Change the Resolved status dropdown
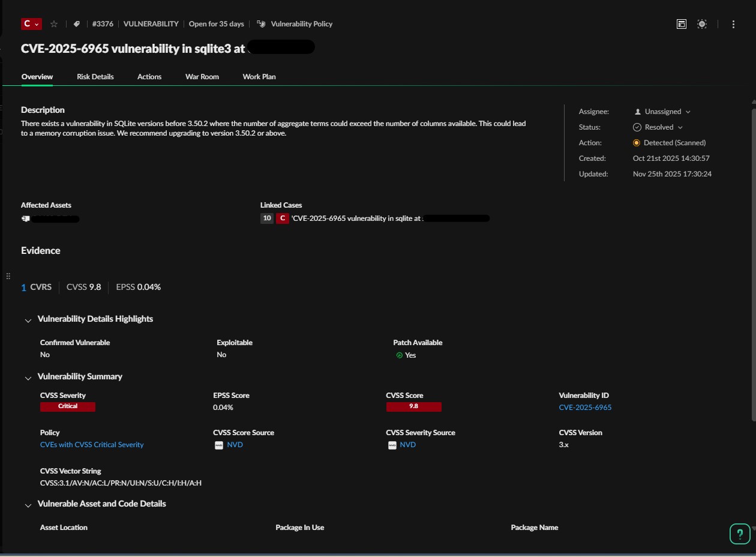The width and height of the screenshot is (756, 557). (x=658, y=127)
